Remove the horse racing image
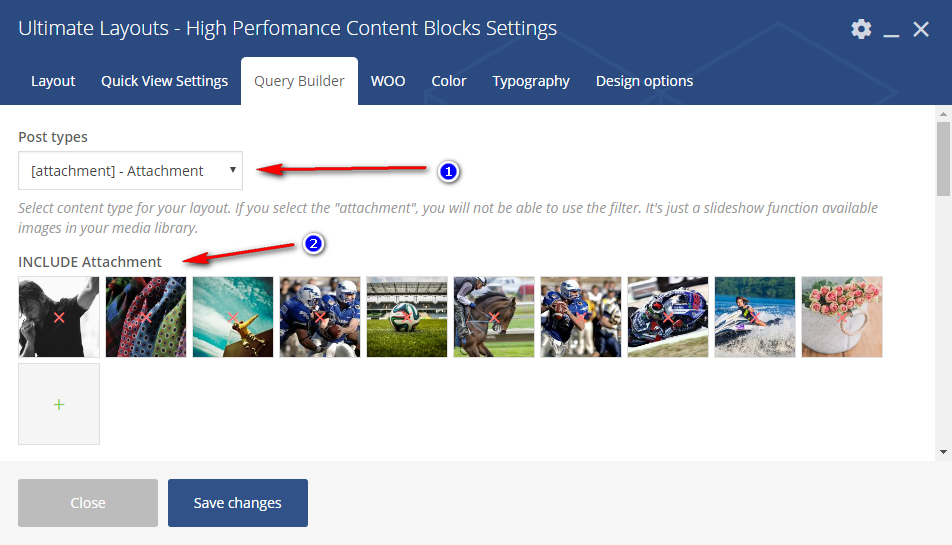The image size is (952, 545). click(x=494, y=317)
